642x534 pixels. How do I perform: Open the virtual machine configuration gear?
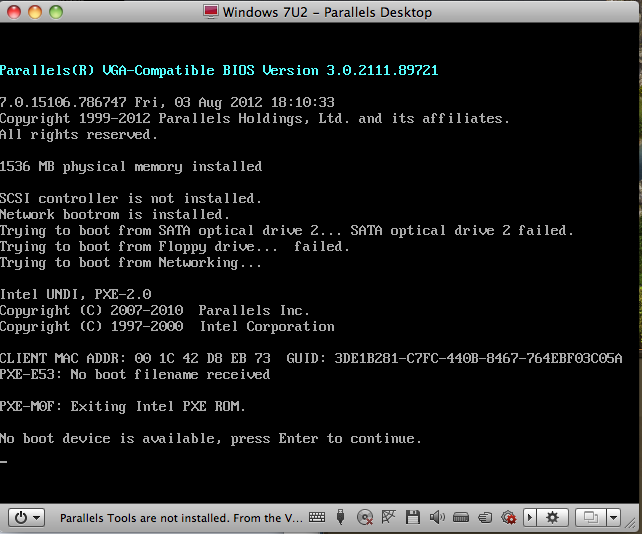[x=552, y=518]
